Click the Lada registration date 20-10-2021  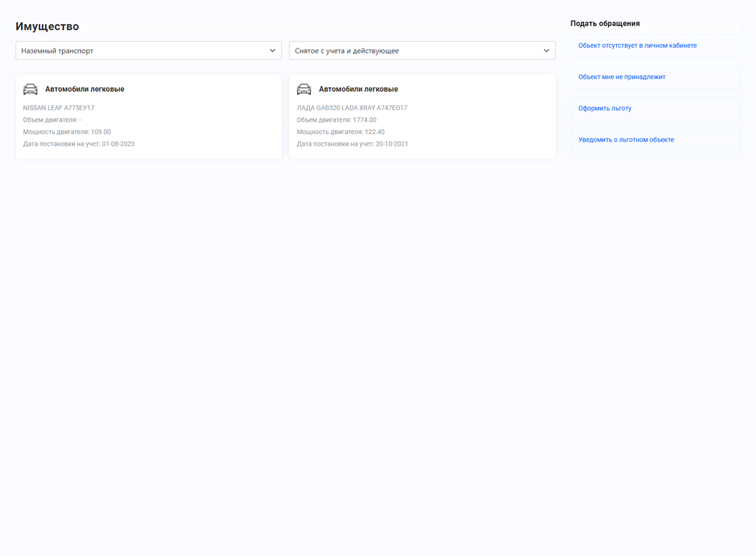[x=392, y=144]
